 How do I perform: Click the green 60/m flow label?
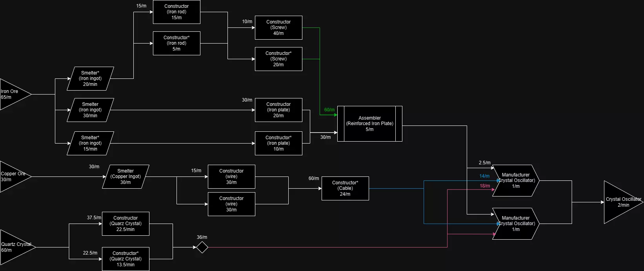[329, 110]
